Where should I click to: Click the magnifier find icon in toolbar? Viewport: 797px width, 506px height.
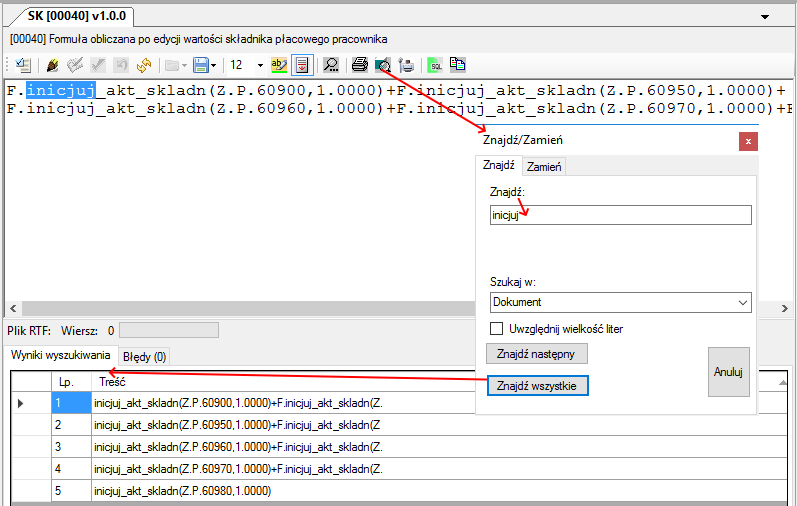331,65
